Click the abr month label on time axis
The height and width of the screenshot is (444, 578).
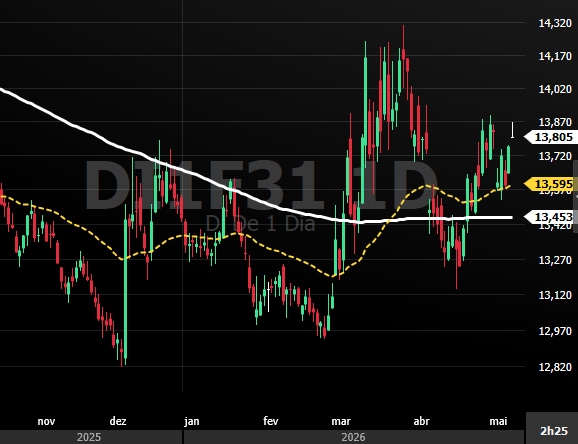(421, 421)
